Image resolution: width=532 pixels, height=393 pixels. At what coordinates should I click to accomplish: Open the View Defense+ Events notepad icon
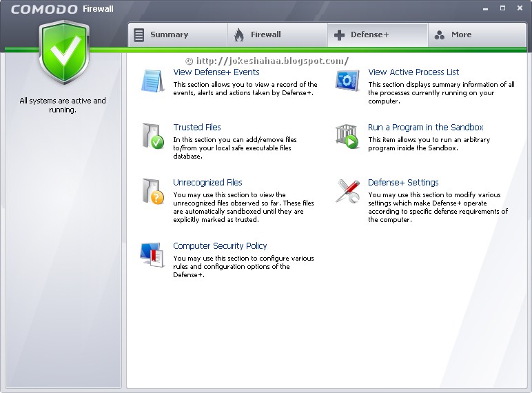(153, 81)
